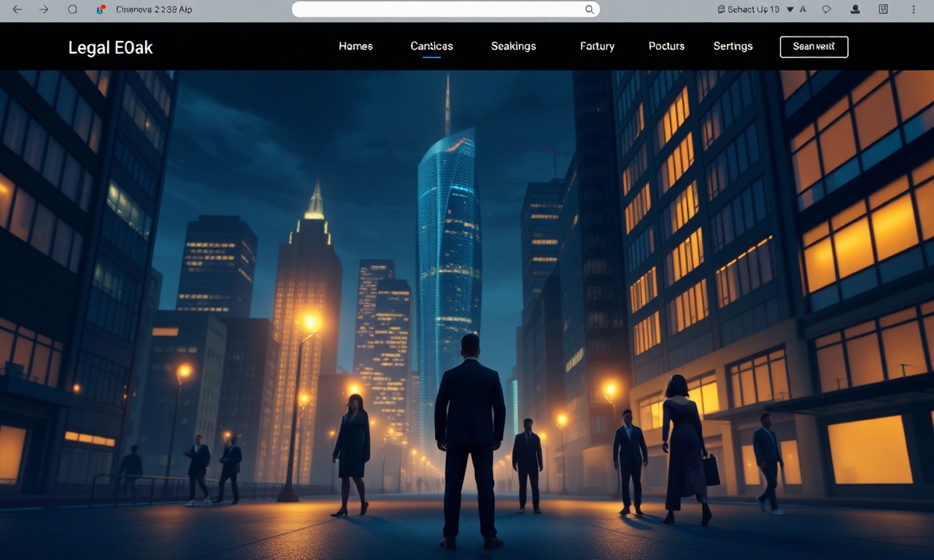Screen dimensions: 934x560
Task: Go to the Fartury navigation link
Action: (597, 46)
